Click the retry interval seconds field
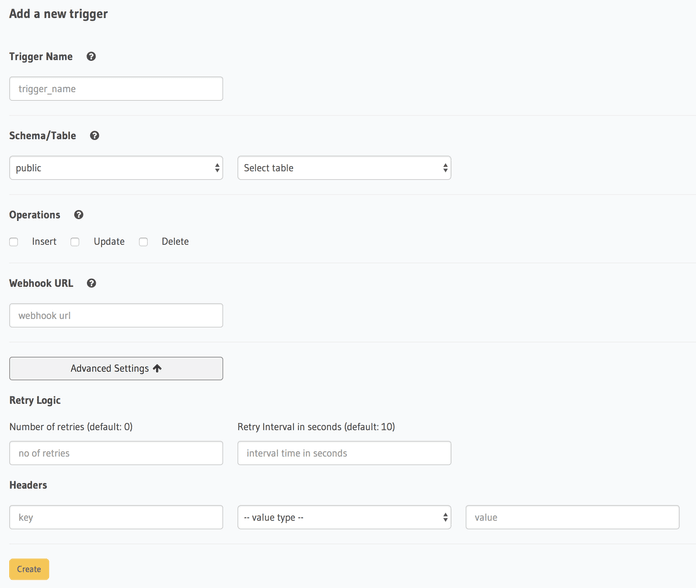 (x=344, y=453)
